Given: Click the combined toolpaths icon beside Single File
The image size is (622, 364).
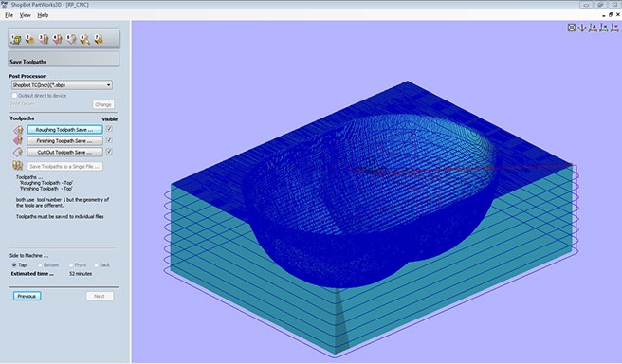Looking at the screenshot, I should pos(18,166).
